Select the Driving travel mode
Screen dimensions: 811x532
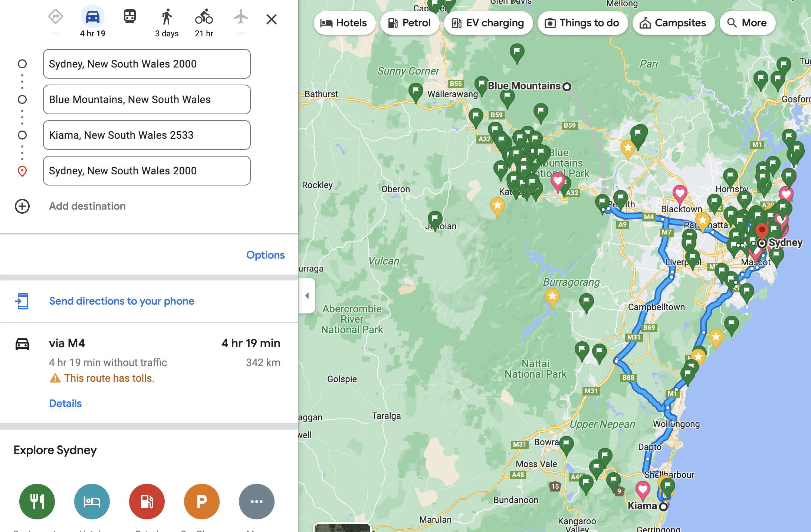(92, 17)
